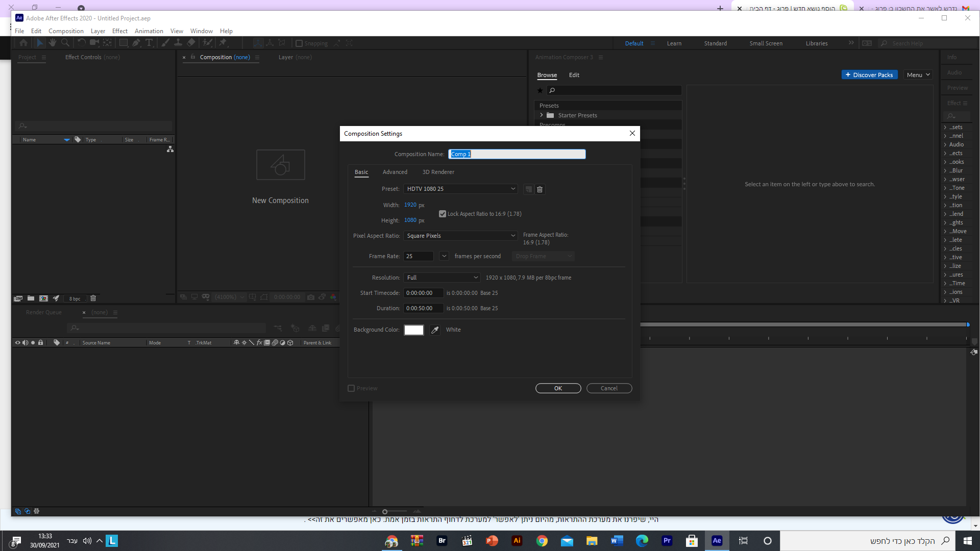Select the Pen tool
Viewport: 980px width, 551px height.
(x=136, y=43)
